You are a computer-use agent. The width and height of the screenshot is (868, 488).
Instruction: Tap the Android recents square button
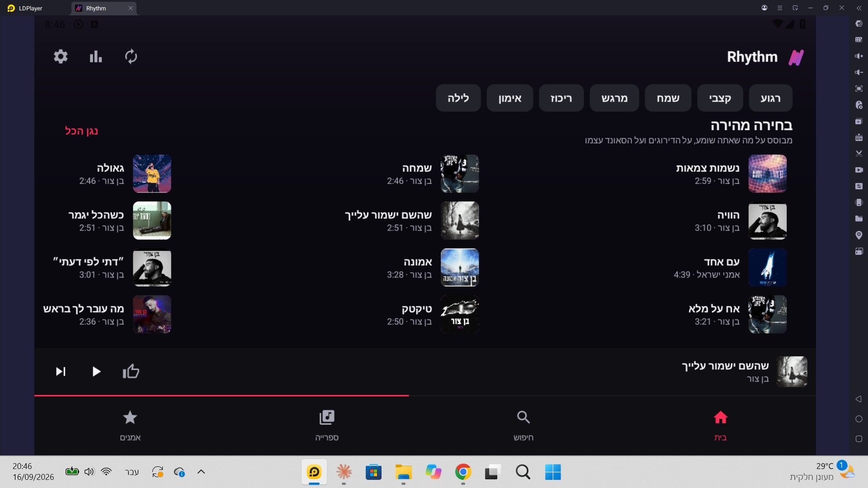point(859,439)
